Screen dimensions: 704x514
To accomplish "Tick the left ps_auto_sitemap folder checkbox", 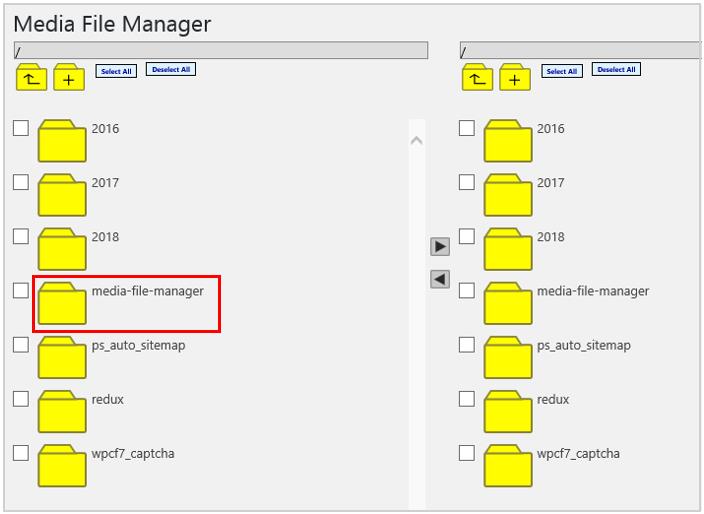I will [x=21, y=345].
